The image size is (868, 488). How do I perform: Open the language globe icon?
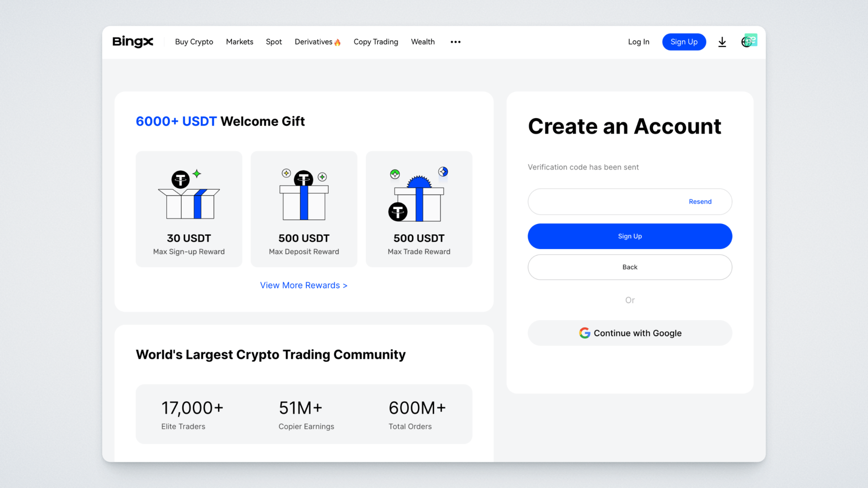pyautogui.click(x=746, y=42)
